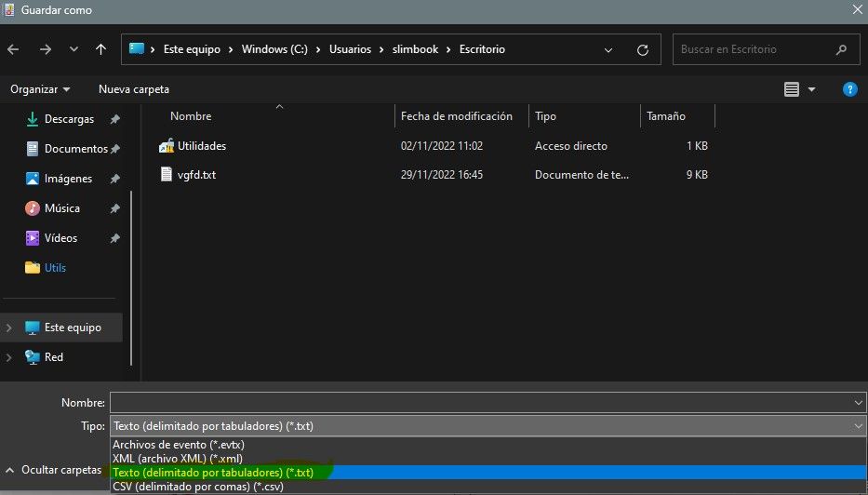Open the Música folder in sidebar
868x495 pixels.
pyautogui.click(x=61, y=208)
